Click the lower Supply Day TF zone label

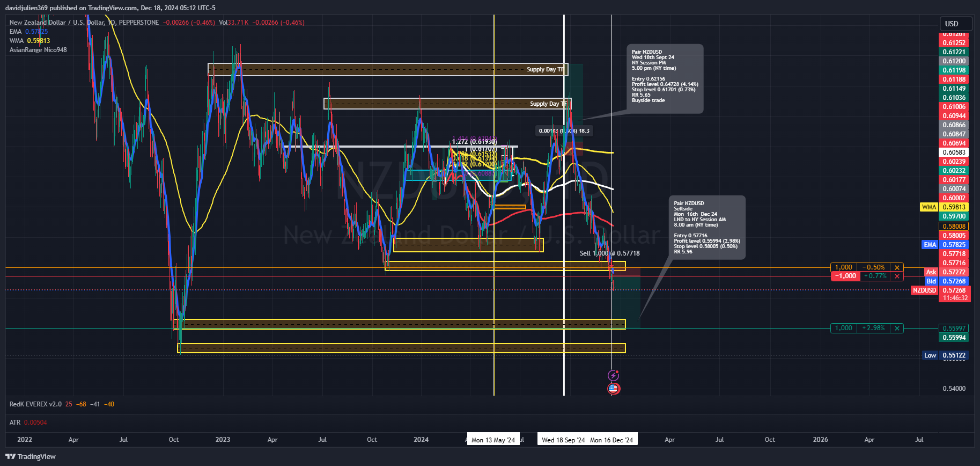tap(549, 104)
